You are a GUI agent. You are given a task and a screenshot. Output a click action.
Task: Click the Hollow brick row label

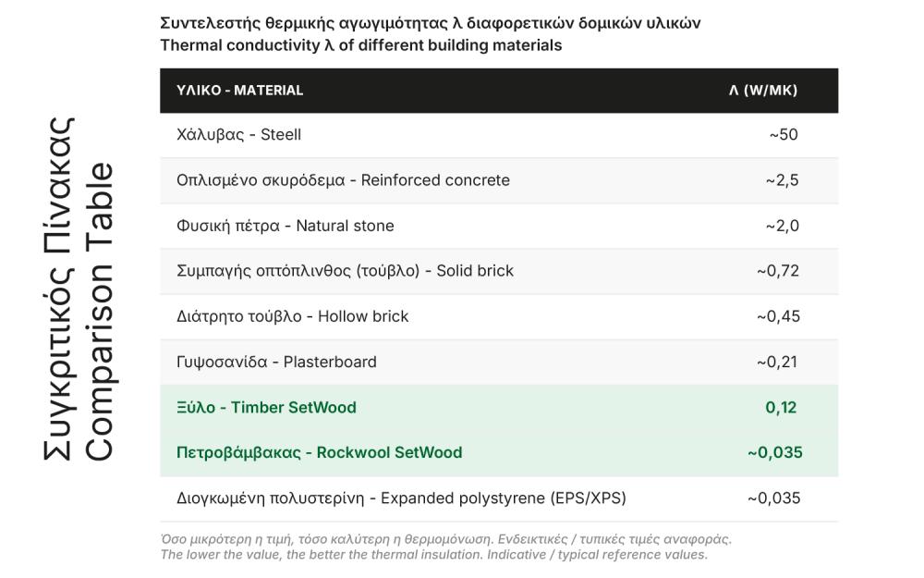tap(292, 316)
